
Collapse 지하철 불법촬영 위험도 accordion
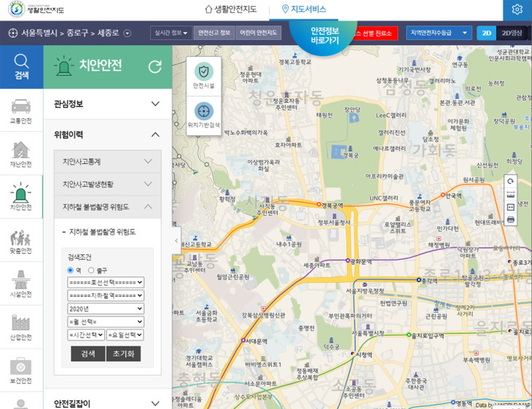tap(108, 207)
